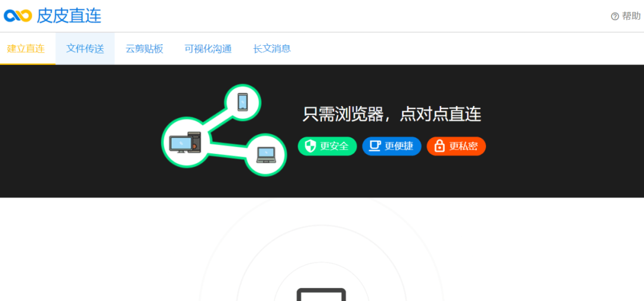
Task: Click the 皮皮直连 infinity logo icon
Action: pos(18,16)
